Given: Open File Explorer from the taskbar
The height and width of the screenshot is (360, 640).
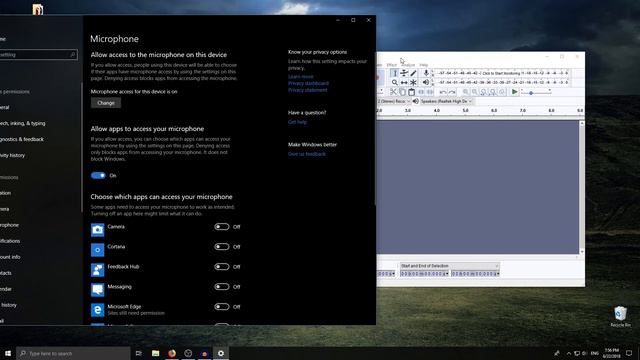Looking at the screenshot, I should [x=156, y=353].
